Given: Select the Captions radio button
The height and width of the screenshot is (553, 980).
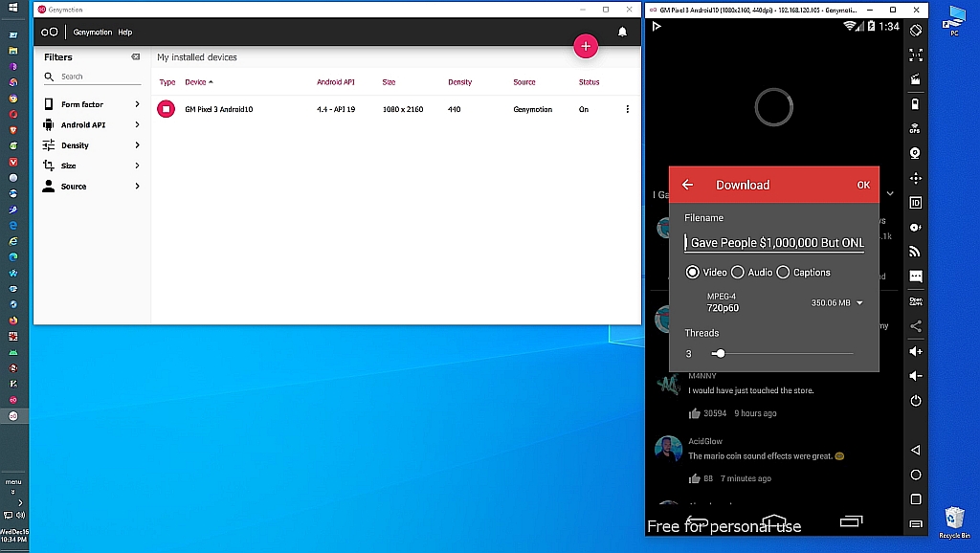Looking at the screenshot, I should 783,273.
